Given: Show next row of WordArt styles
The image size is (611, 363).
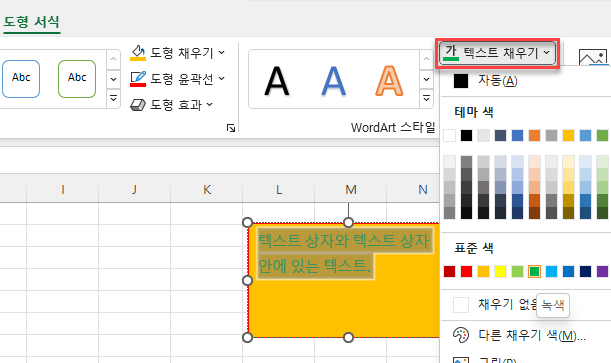Looking at the screenshot, I should tap(426, 79).
